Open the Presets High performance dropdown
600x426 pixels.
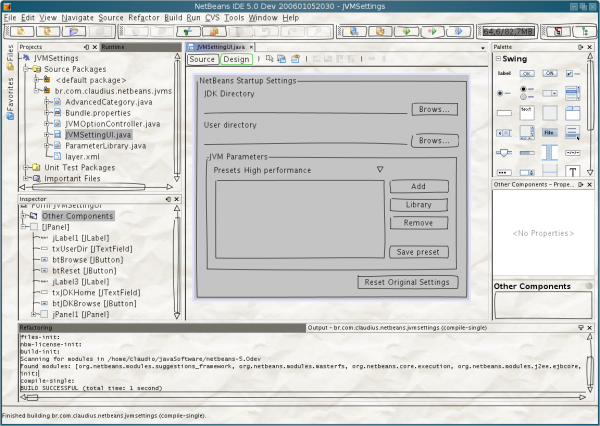point(380,170)
